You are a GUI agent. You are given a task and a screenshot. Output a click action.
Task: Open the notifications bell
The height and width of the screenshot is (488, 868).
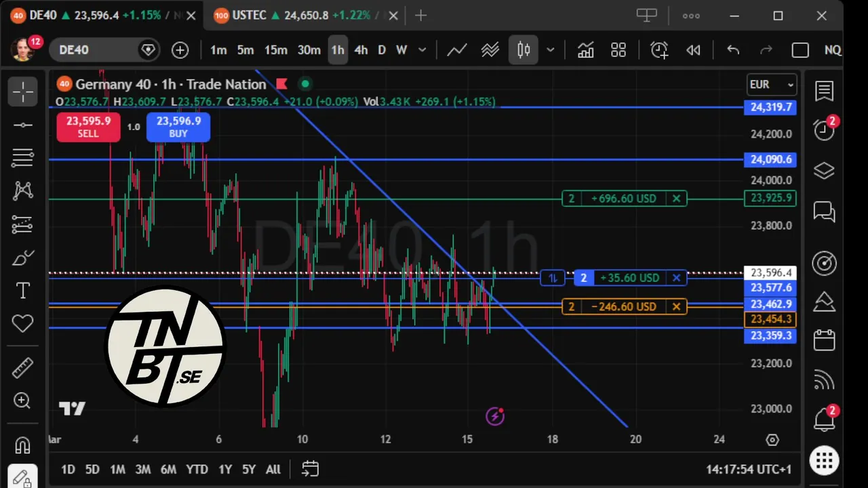[824, 420]
